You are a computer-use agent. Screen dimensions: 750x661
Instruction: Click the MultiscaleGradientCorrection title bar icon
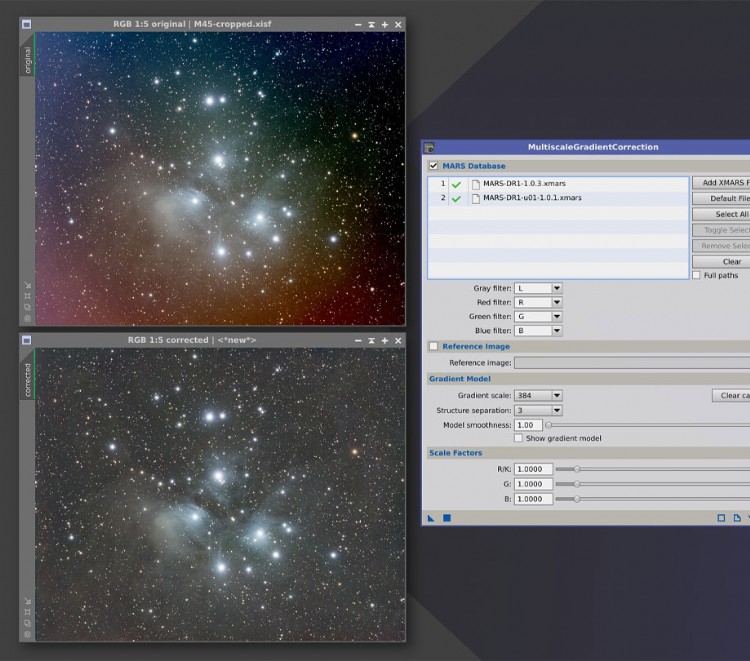click(x=429, y=147)
